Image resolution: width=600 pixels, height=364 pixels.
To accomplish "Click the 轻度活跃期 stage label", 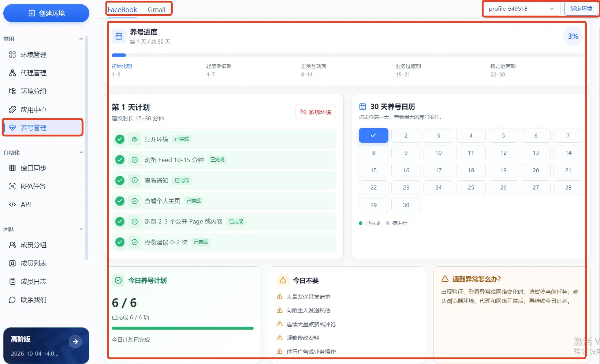I will pyautogui.click(x=219, y=66).
